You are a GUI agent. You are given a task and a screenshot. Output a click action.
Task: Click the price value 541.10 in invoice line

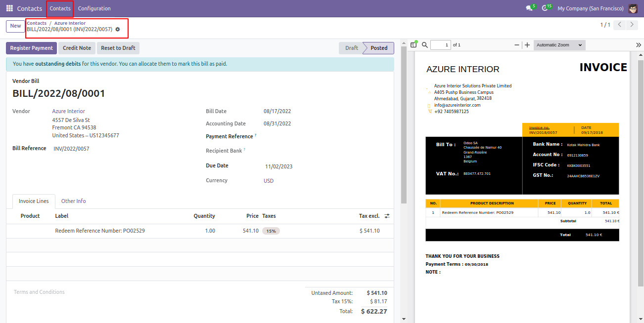click(x=250, y=231)
